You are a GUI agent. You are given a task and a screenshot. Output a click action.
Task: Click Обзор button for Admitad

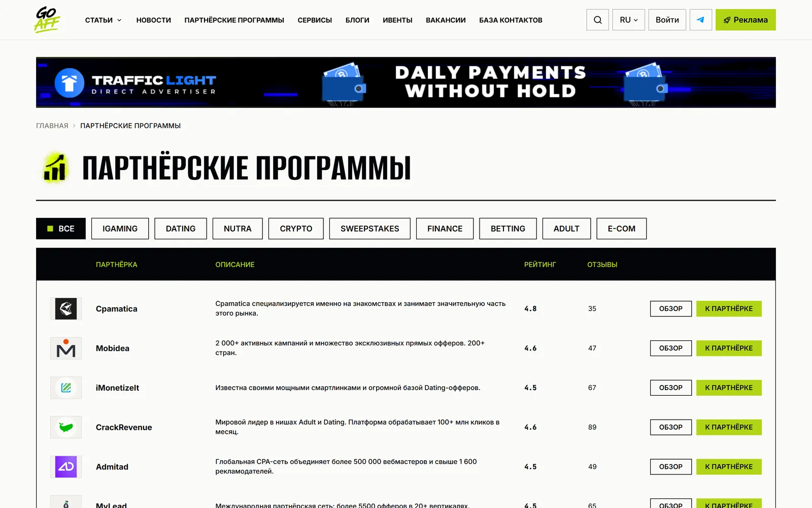[x=671, y=467]
